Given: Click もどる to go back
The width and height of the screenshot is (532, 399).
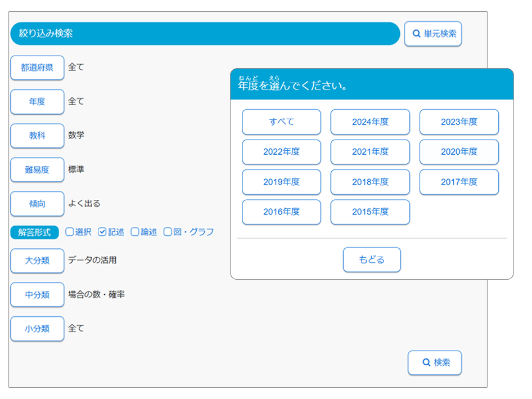Looking at the screenshot, I should tap(372, 260).
